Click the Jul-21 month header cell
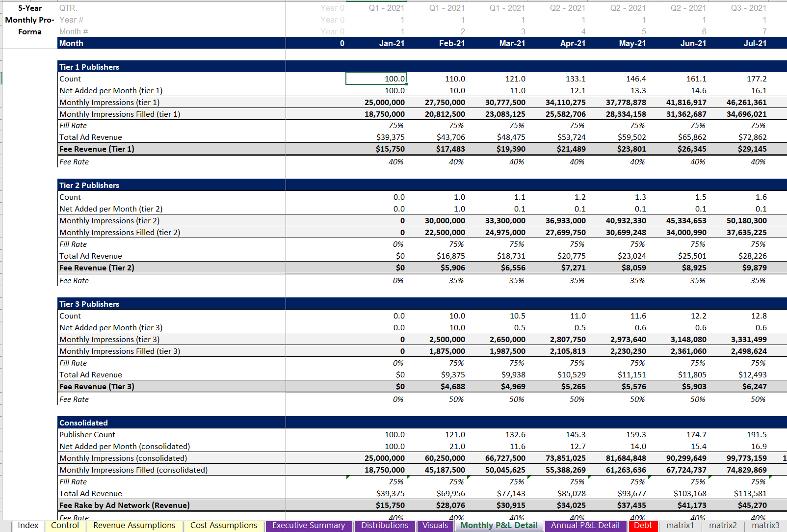The image size is (787, 532). tap(738, 43)
